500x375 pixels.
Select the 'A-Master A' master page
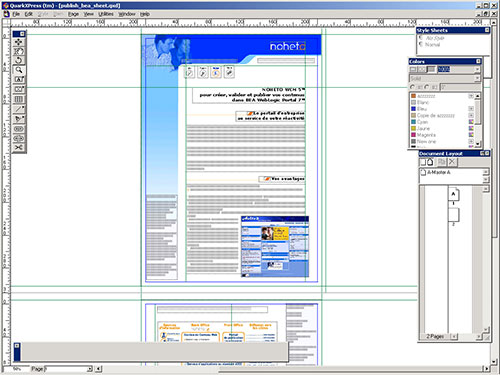point(439,172)
